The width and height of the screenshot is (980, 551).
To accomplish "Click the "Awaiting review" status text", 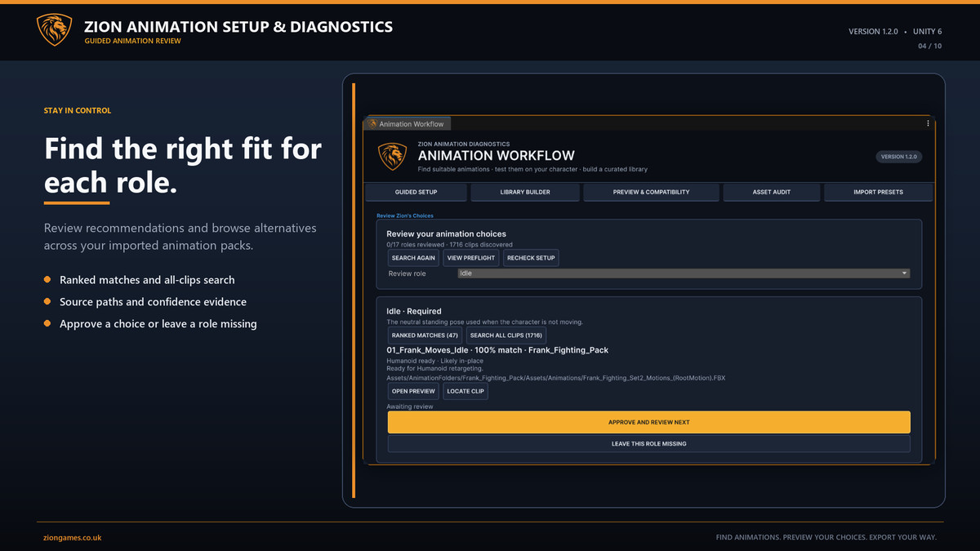I will tap(409, 407).
